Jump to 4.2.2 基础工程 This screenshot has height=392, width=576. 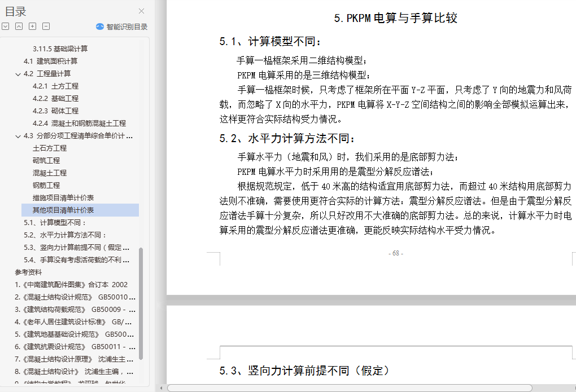pyautogui.click(x=55, y=99)
